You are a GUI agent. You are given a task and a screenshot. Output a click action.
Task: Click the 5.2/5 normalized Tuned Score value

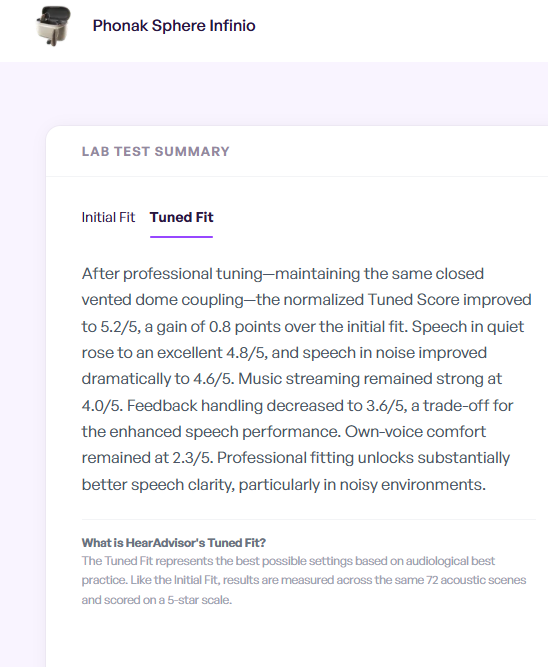120,327
